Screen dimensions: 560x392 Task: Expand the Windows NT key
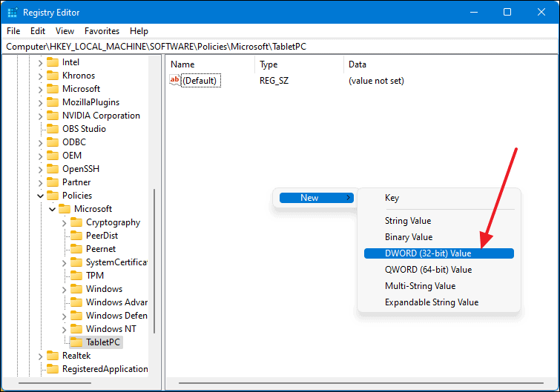(x=64, y=330)
